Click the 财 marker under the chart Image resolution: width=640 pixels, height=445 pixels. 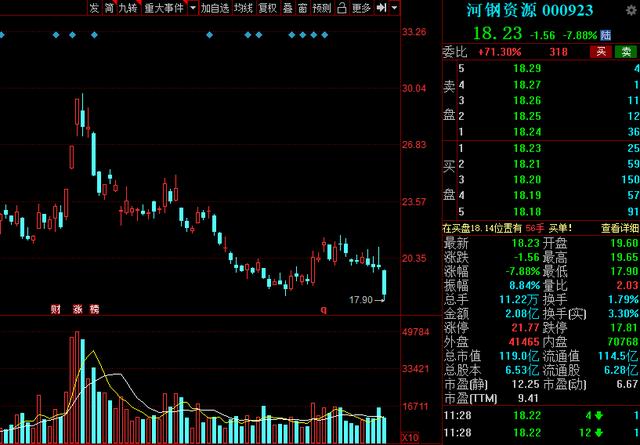[56, 309]
